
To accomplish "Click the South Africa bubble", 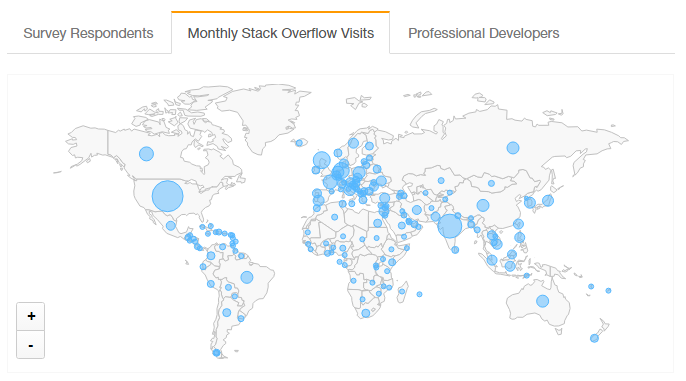I will (366, 313).
